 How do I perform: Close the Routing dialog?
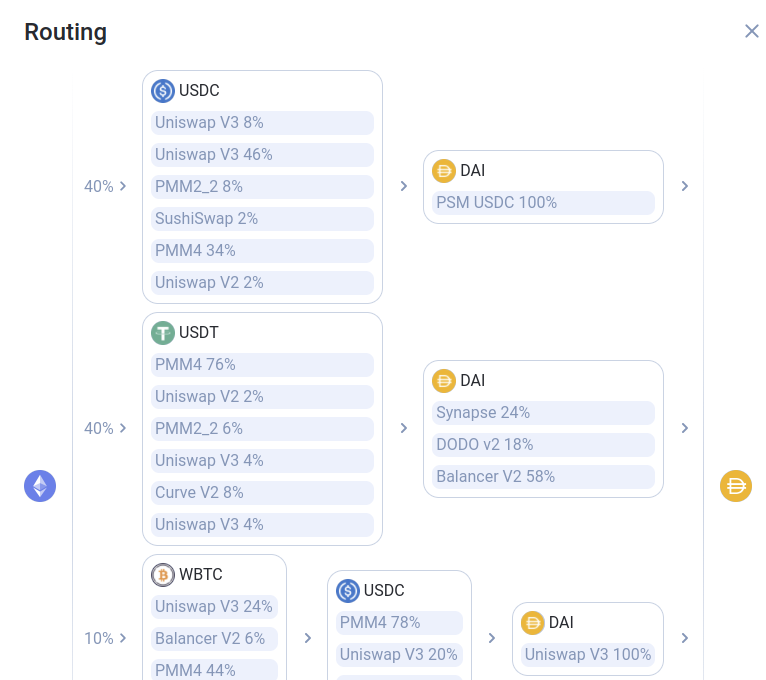[x=752, y=31]
